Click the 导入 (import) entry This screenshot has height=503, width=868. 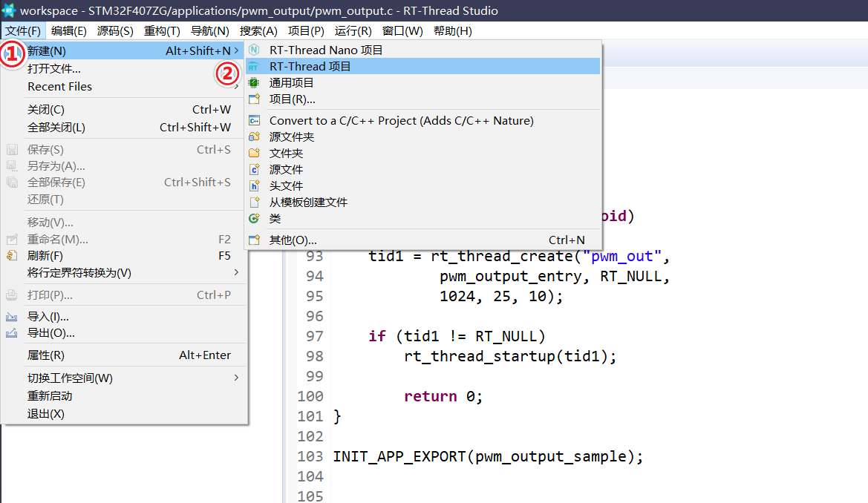[x=52, y=316]
